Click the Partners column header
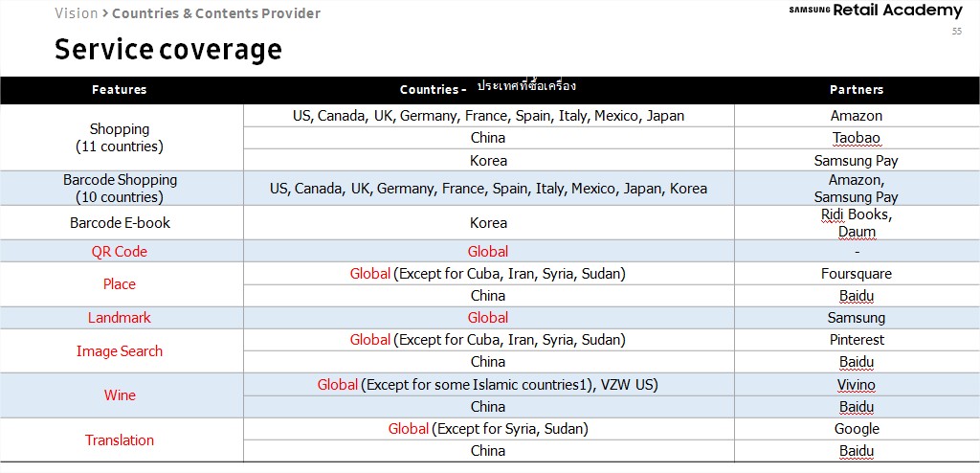 click(x=857, y=89)
